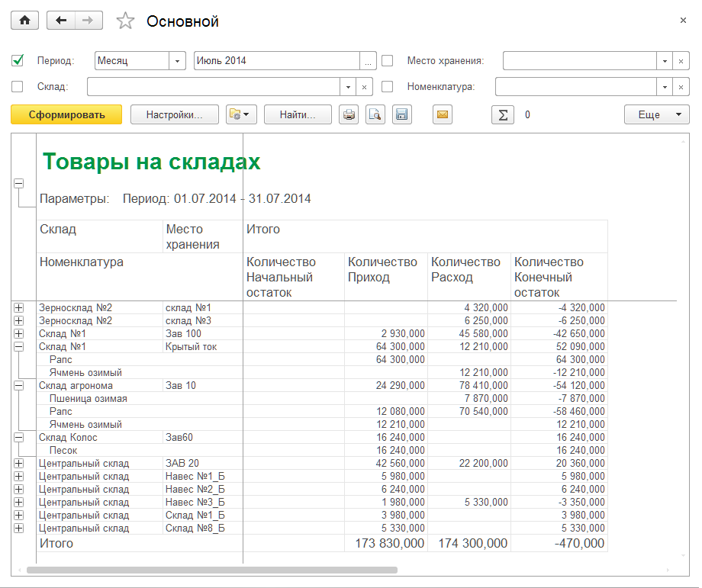Clear the Склад field with its x
Image resolution: width=702 pixels, height=588 pixels.
click(365, 87)
